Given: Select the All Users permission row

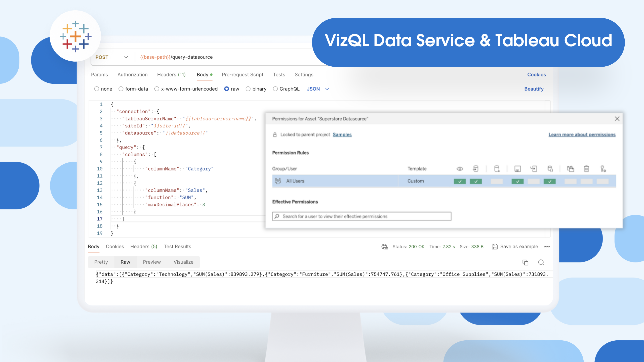Looking at the screenshot, I should click(x=444, y=181).
